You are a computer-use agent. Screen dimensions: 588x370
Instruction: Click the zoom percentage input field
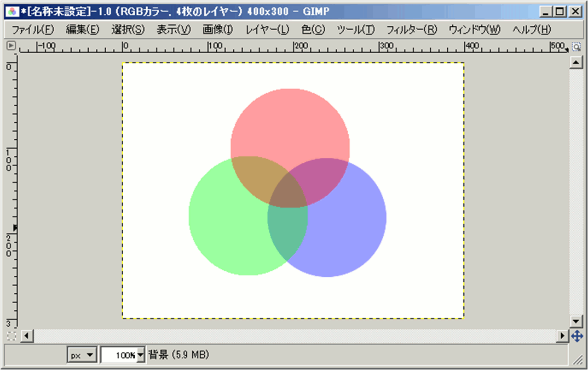(x=118, y=355)
